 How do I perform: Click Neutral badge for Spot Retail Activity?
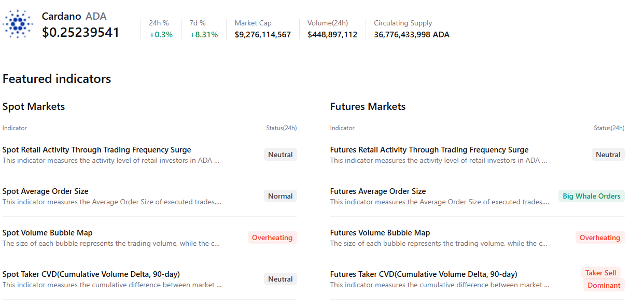(x=281, y=155)
